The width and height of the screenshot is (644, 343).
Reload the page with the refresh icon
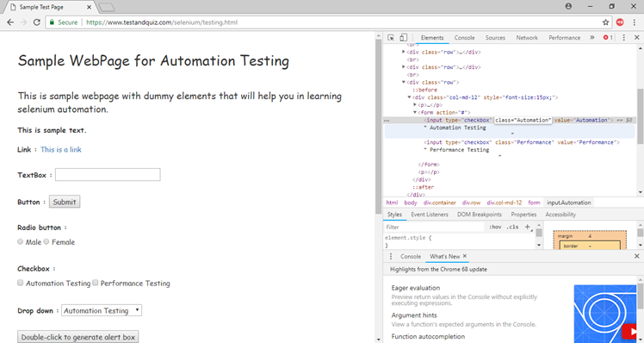pyautogui.click(x=36, y=22)
